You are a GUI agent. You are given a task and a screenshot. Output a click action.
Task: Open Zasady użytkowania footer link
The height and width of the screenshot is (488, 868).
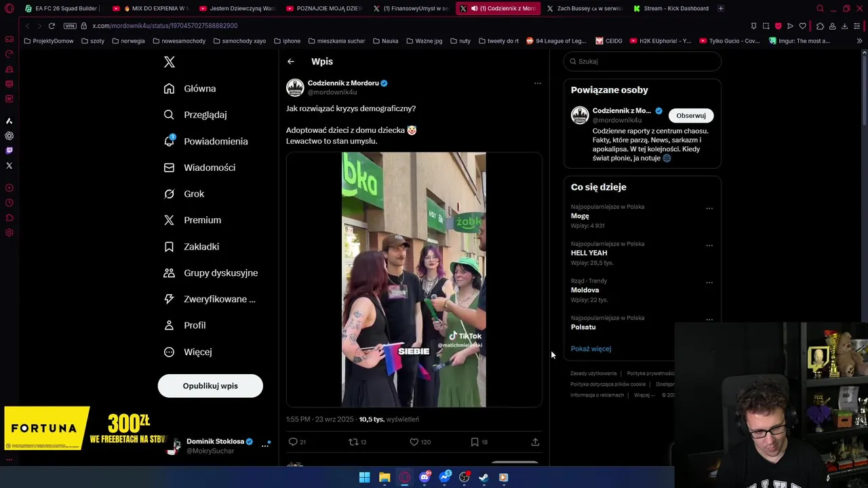point(593,373)
